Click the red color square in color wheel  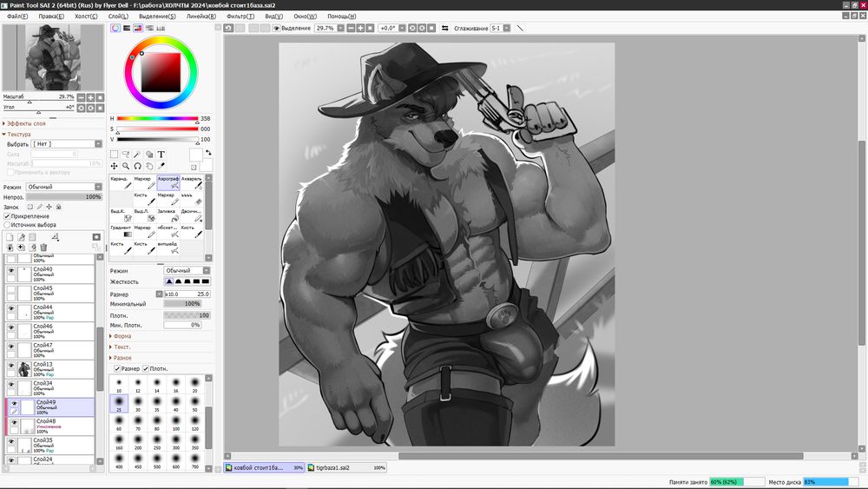(x=161, y=72)
